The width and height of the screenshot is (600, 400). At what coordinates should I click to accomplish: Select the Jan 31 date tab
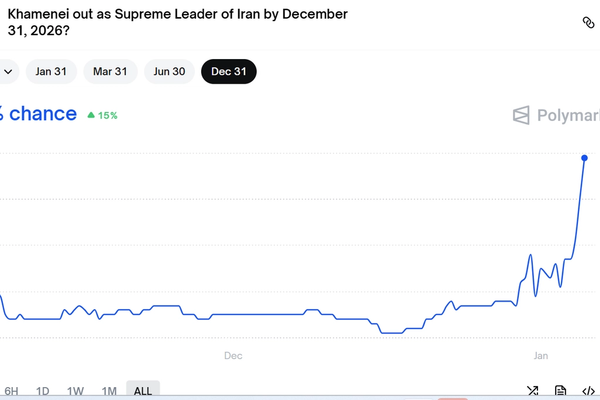(x=52, y=71)
